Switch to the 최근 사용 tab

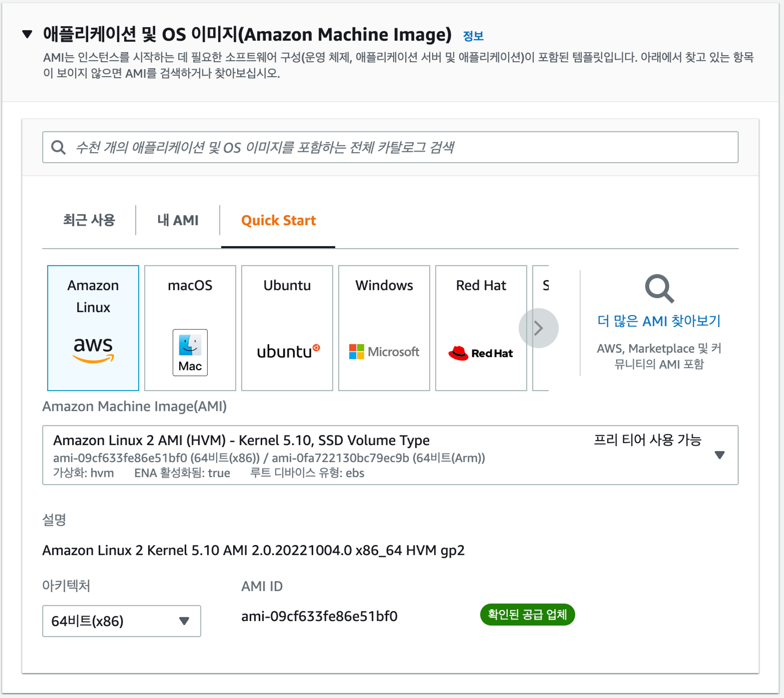(89, 220)
